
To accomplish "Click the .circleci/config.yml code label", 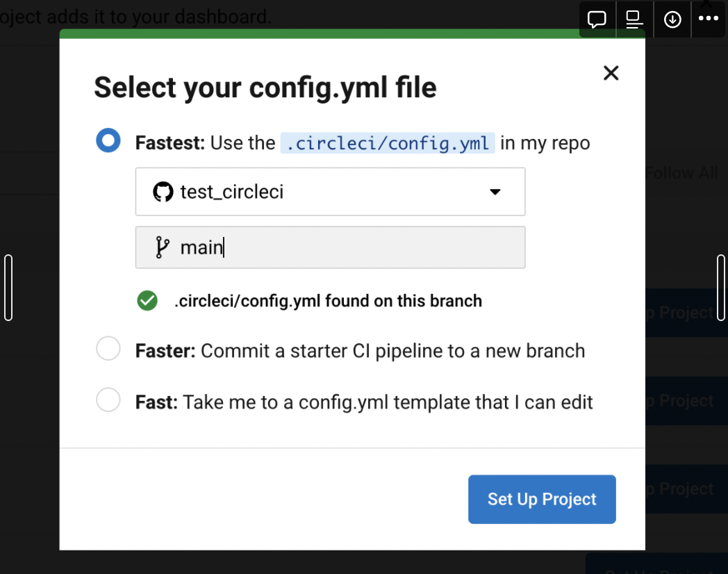I will point(388,143).
